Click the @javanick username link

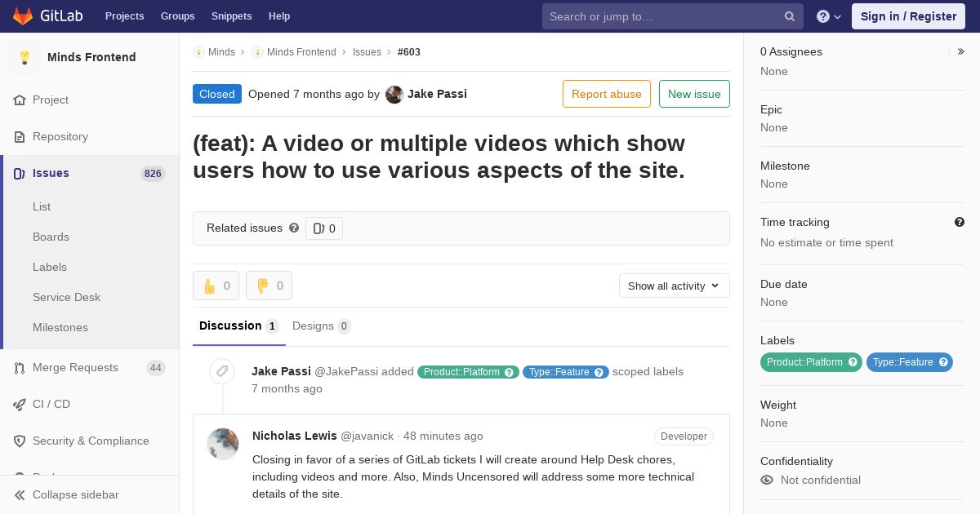click(x=367, y=436)
